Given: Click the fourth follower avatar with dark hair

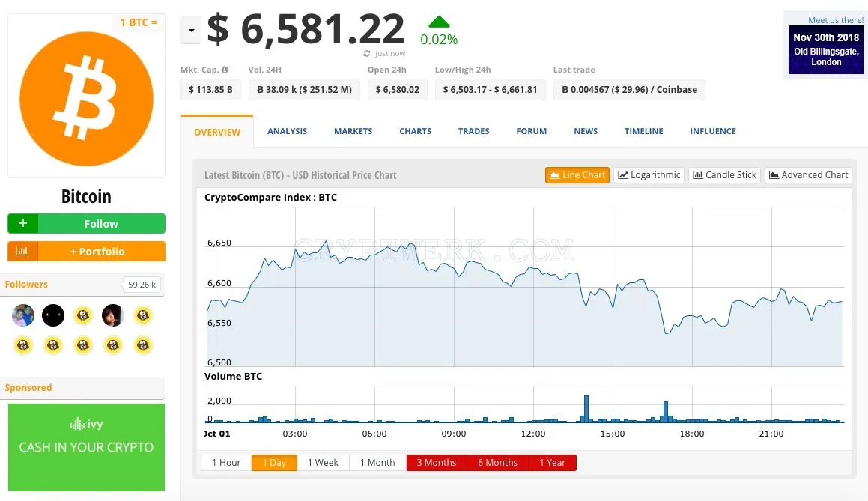Looking at the screenshot, I should (113, 315).
